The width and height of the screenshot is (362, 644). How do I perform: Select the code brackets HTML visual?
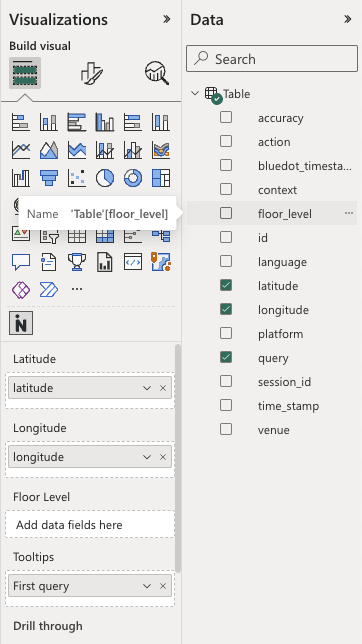pos(133,262)
